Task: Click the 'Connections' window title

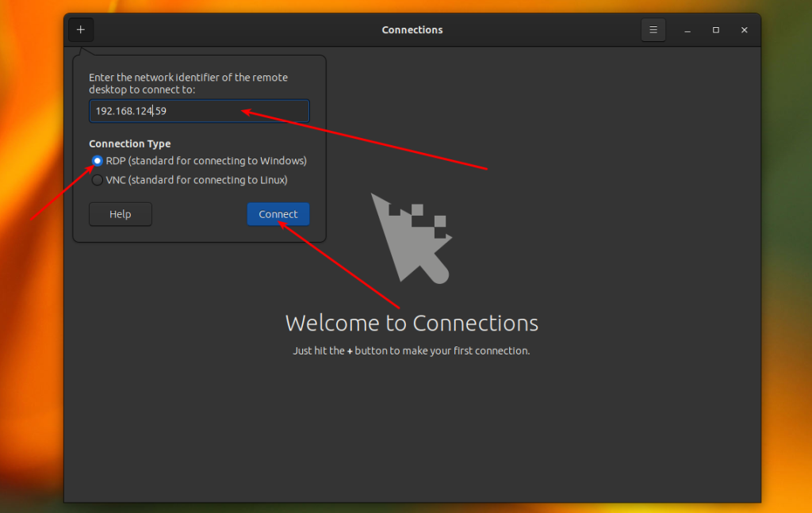Action: tap(412, 30)
